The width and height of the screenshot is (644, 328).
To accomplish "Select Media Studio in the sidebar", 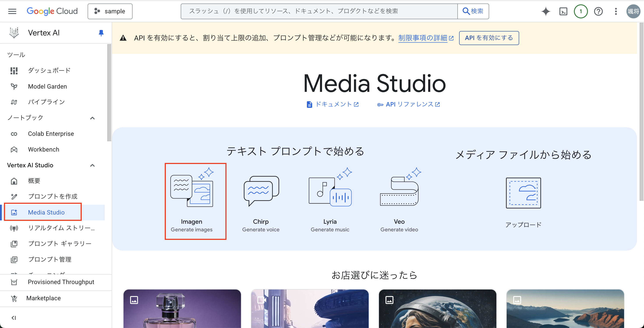I will coord(46,212).
